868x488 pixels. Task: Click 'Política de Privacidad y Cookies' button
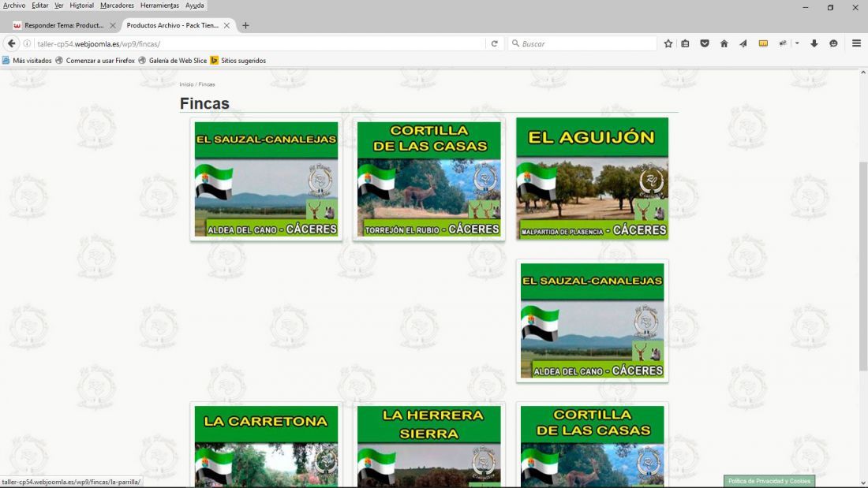click(769, 482)
